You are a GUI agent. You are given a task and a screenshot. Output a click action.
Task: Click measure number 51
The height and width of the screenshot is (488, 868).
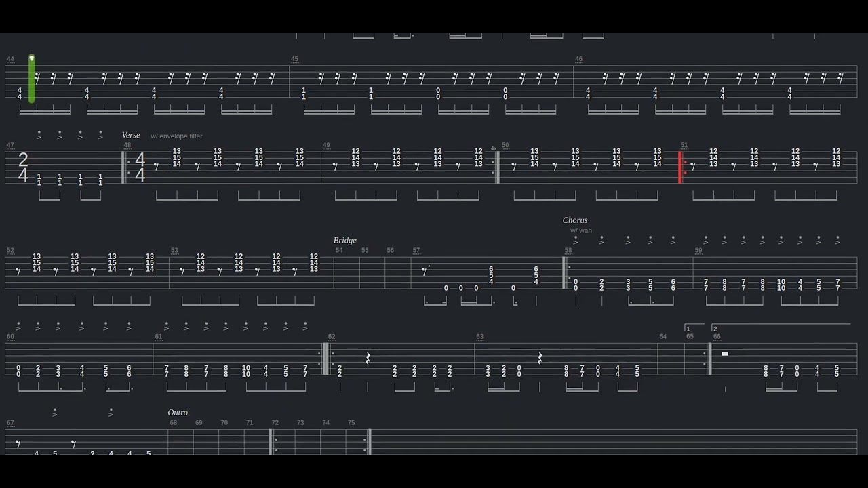coord(684,145)
